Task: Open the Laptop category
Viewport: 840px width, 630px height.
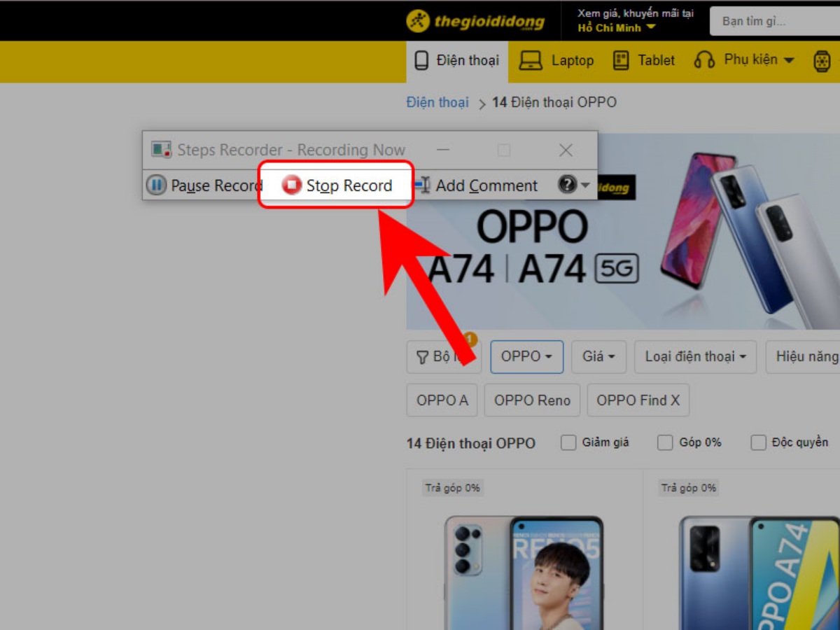Action: (x=556, y=61)
